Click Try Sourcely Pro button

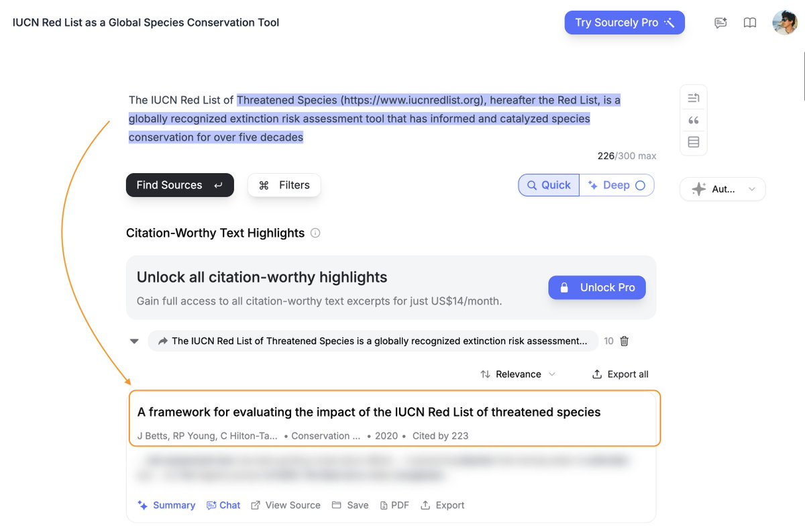point(625,22)
